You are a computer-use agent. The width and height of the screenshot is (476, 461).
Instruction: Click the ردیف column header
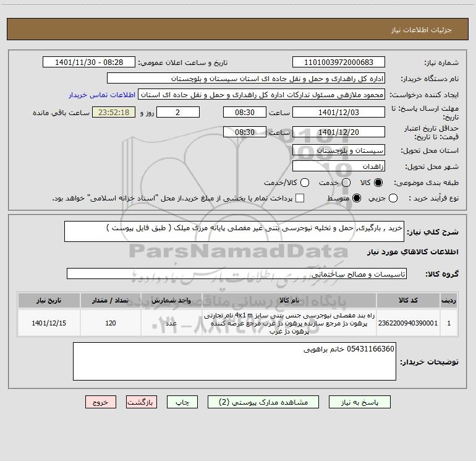coord(449,300)
